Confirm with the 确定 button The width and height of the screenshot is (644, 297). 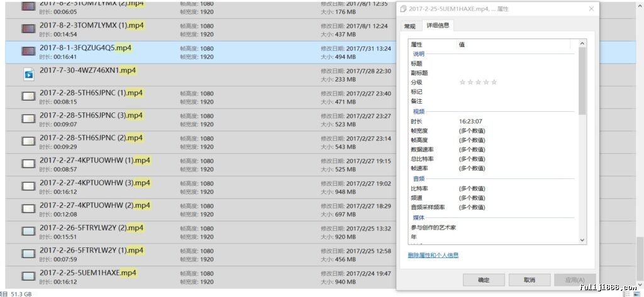484,280
